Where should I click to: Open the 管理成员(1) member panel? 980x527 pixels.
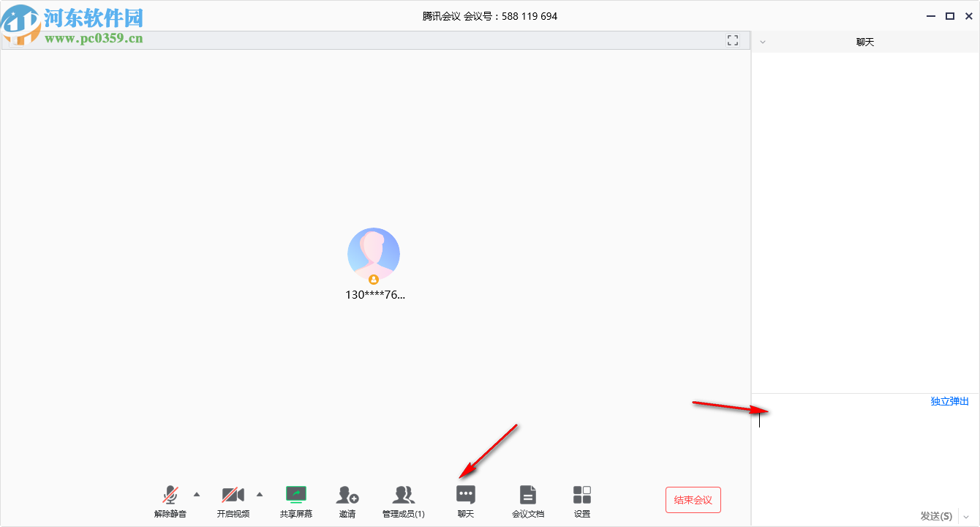tap(404, 501)
